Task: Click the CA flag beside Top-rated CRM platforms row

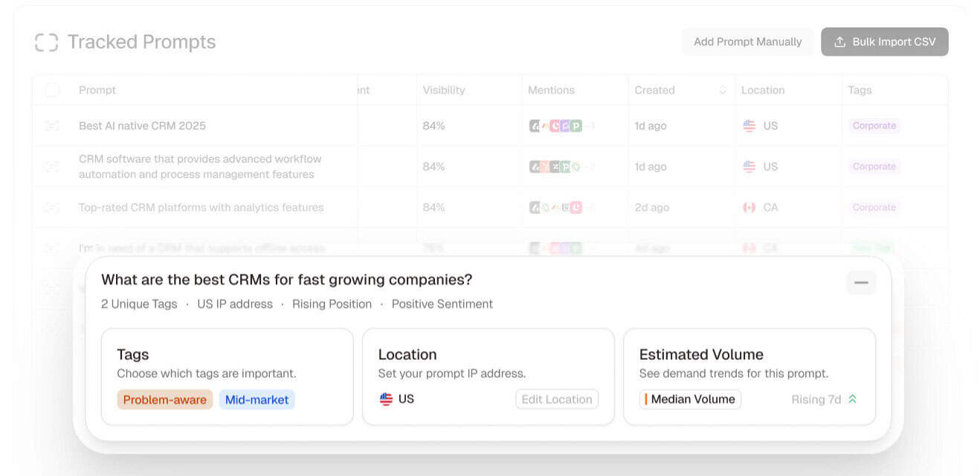Action: (749, 208)
